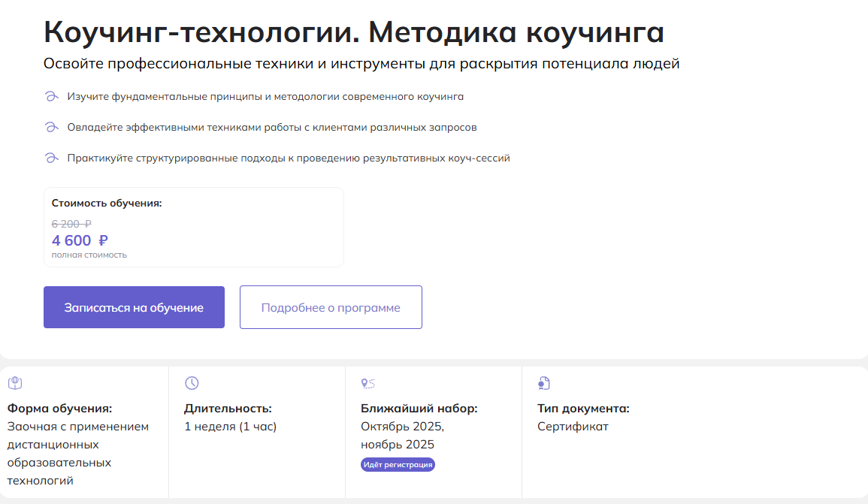Click the "1 неделя (1 час)" duration text
Screen dimensions: 868x504
pos(230,427)
